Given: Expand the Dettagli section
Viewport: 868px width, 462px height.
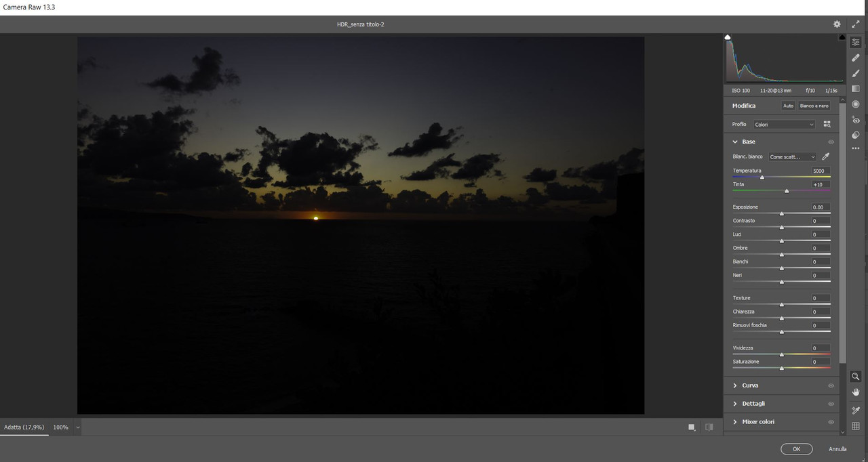Looking at the screenshot, I should pos(735,404).
